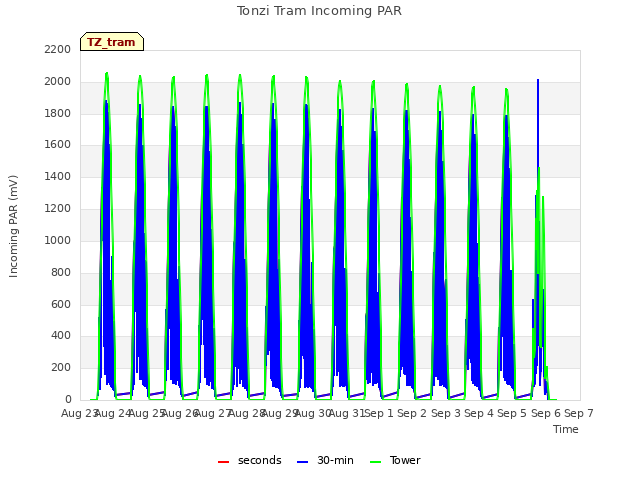Image resolution: width=640 pixels, height=480 pixels.
Task: Click the tall blue spike on Sep 5
Action: (x=538, y=122)
